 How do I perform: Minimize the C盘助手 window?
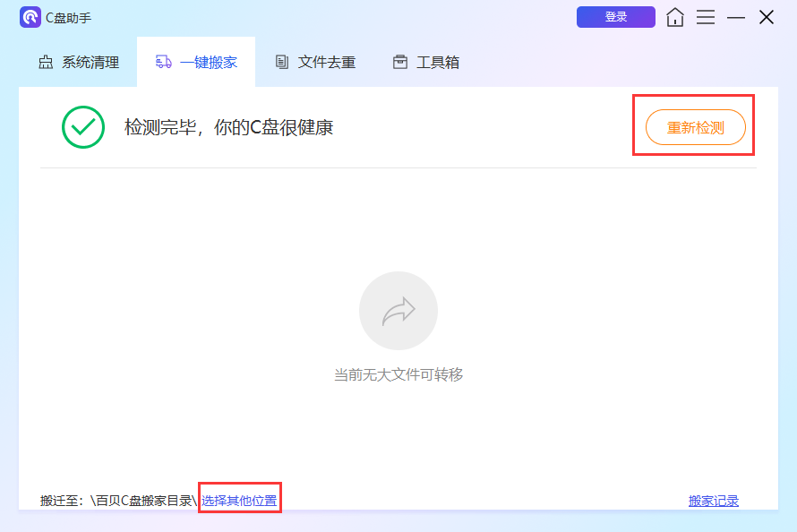[x=738, y=17]
